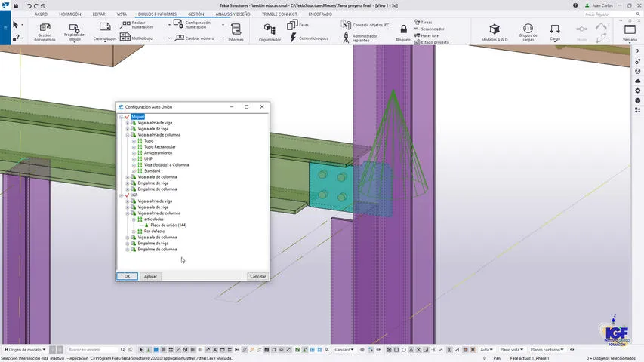
Task: Select last Empalme de columna item
Action: [x=157, y=250]
